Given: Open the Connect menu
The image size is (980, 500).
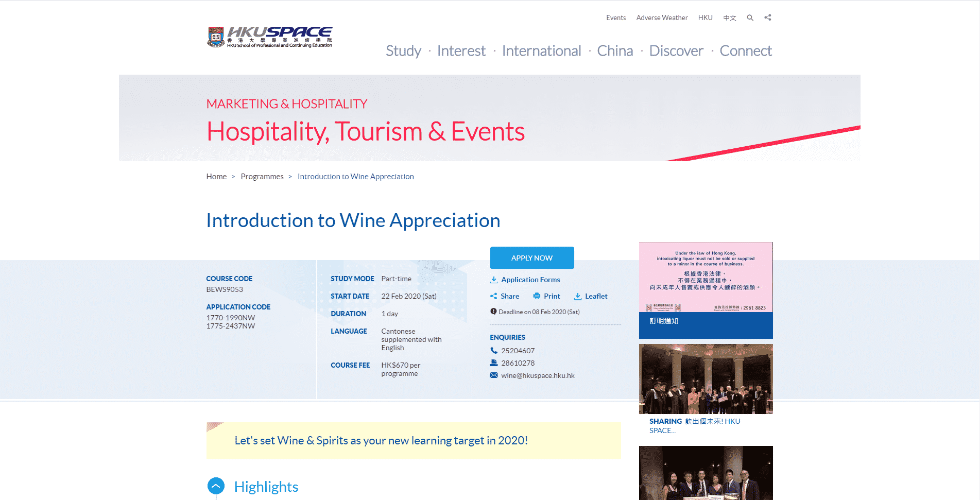Looking at the screenshot, I should pos(746,51).
